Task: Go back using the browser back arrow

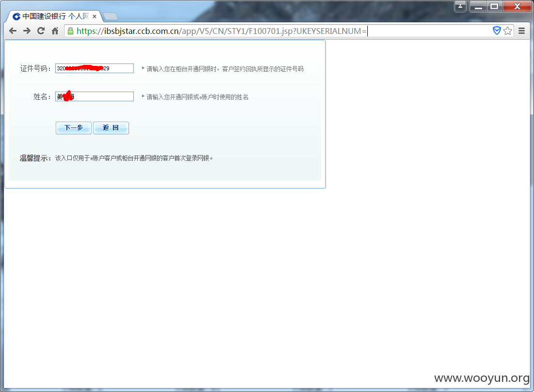Action: pyautogui.click(x=13, y=31)
